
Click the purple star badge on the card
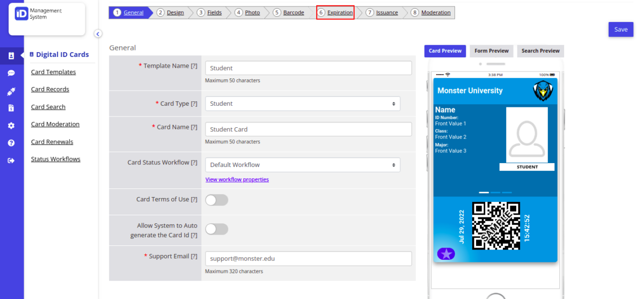coord(446,254)
